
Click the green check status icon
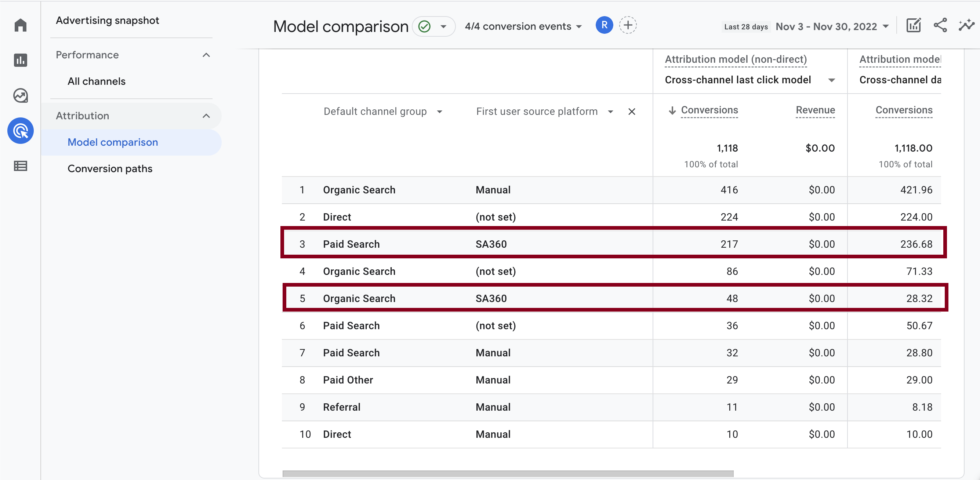[x=425, y=26]
